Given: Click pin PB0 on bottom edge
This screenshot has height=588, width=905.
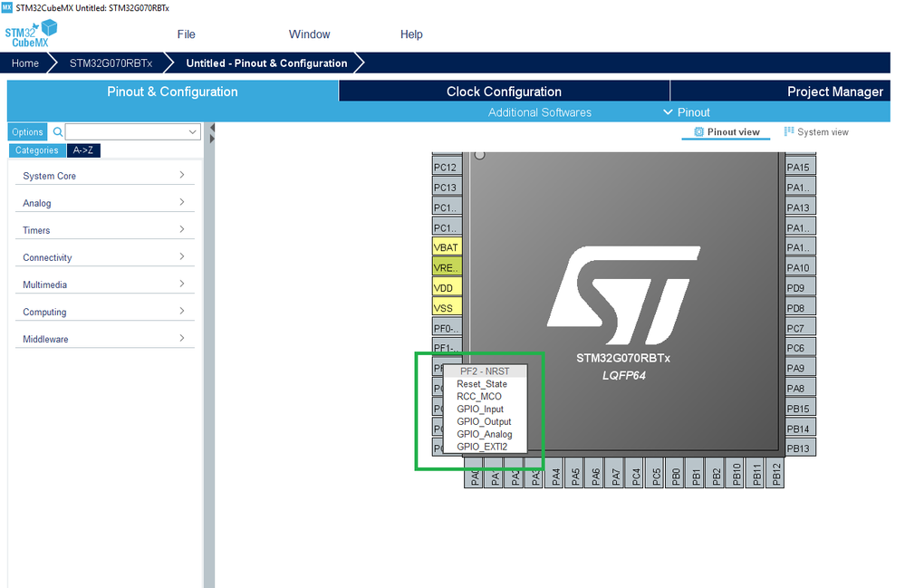Looking at the screenshot, I should pyautogui.click(x=675, y=473).
